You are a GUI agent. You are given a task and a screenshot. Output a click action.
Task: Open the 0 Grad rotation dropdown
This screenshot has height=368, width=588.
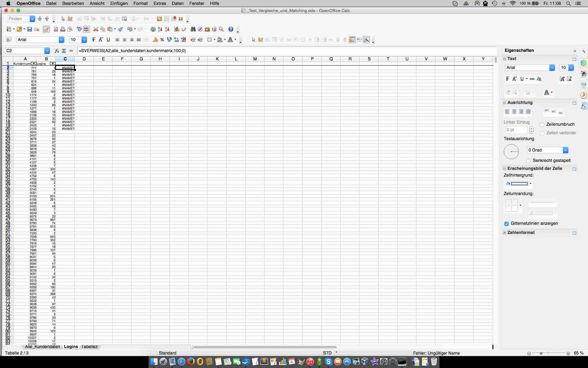[565, 150]
